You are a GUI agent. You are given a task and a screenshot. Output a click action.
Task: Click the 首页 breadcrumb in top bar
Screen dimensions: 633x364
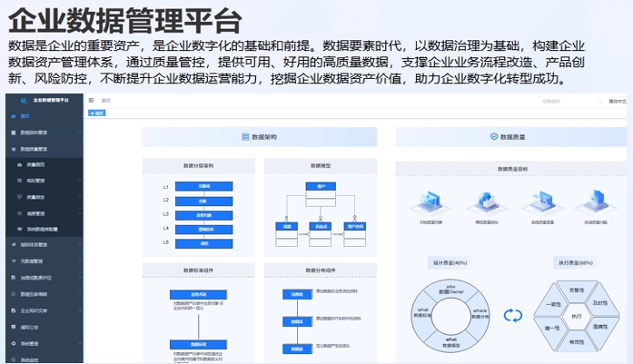105,101
